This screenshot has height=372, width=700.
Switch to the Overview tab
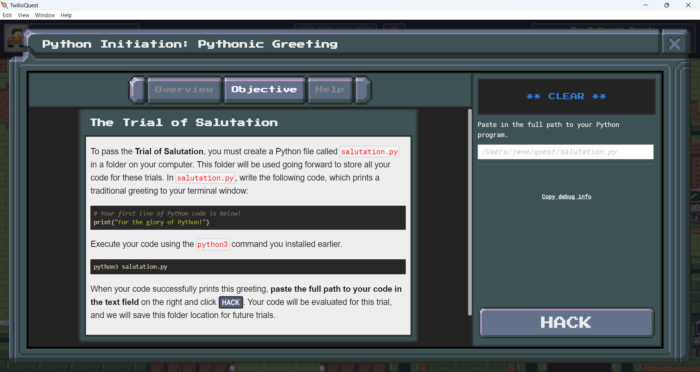point(184,90)
